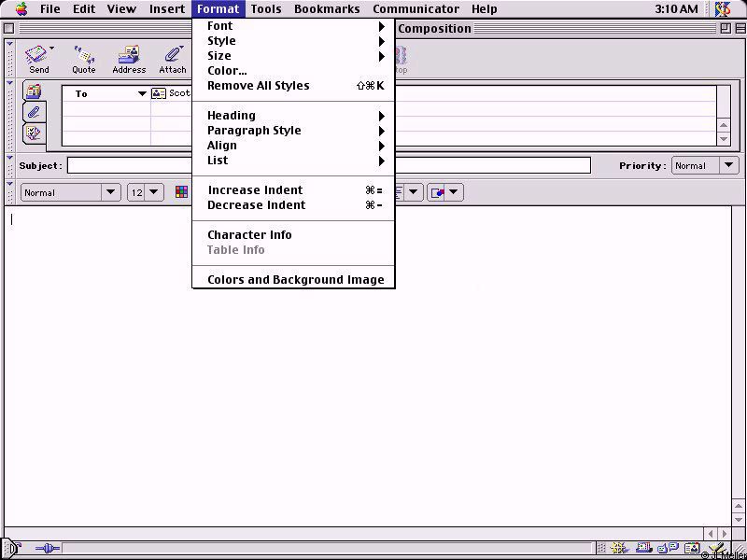Click the address card icon beside Scot
The width and height of the screenshot is (747, 560).
click(x=159, y=93)
